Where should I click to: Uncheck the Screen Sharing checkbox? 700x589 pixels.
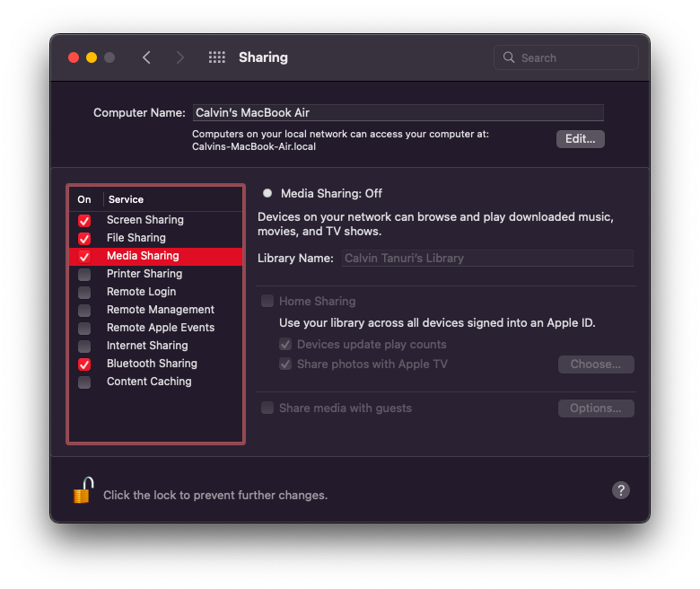point(84,221)
